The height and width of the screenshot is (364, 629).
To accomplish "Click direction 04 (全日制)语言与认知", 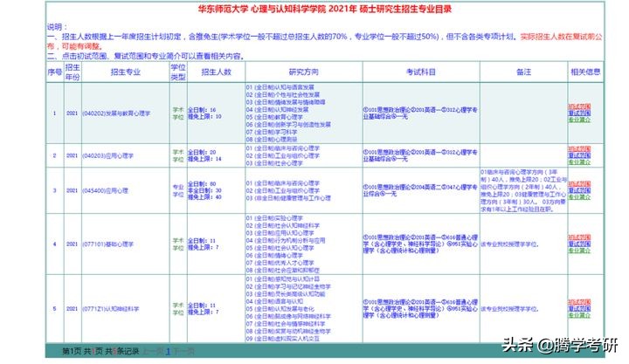I will tap(274, 301).
